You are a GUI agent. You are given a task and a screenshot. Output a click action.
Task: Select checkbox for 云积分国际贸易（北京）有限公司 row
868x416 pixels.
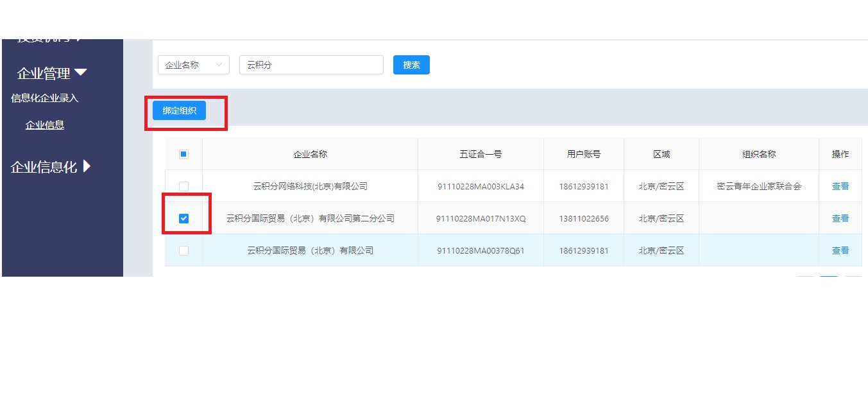tap(183, 250)
